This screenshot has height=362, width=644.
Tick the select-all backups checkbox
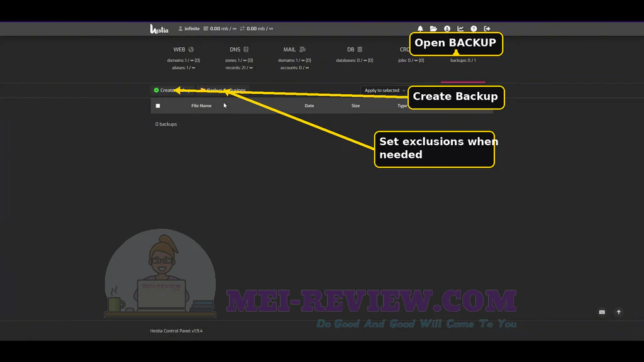tap(158, 106)
